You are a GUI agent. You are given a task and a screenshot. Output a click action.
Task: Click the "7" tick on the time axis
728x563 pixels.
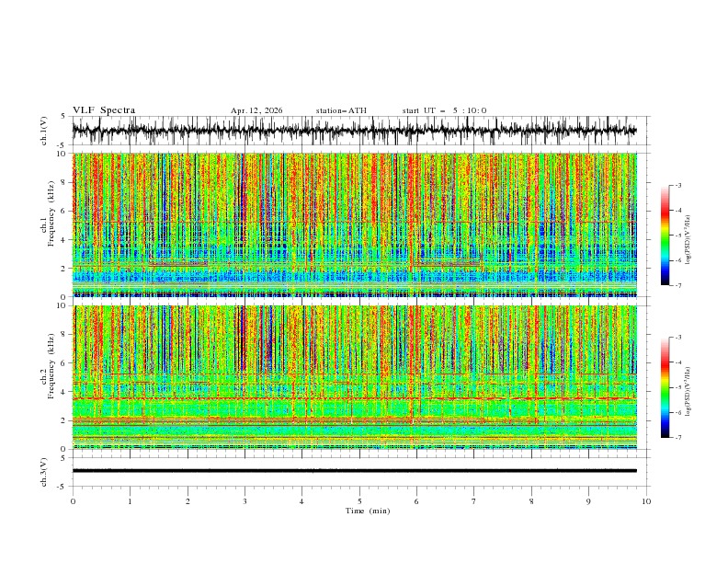pyautogui.click(x=474, y=501)
